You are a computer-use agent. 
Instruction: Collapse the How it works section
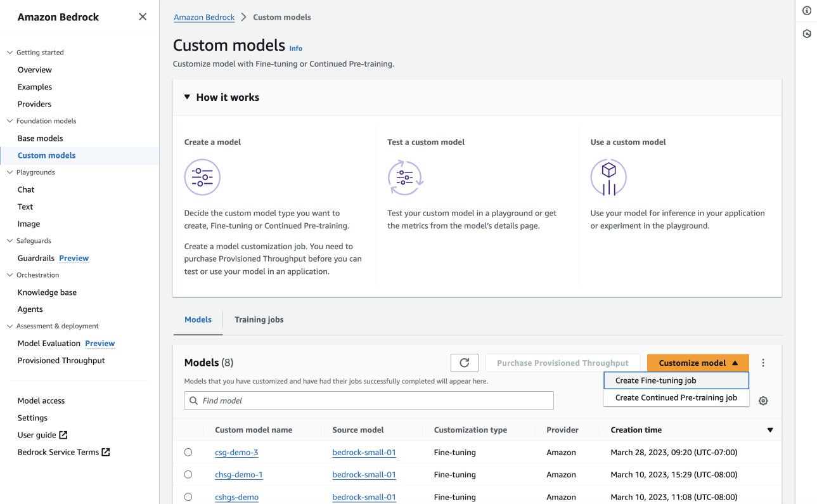[187, 97]
